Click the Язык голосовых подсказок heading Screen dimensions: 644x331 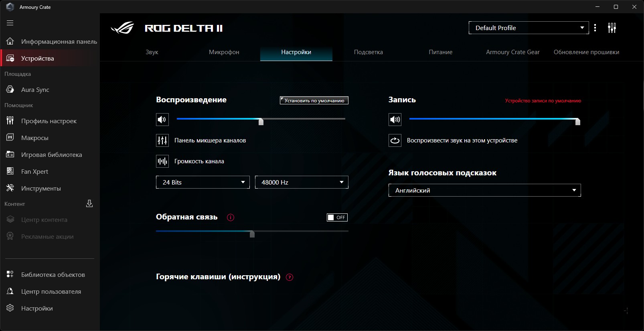click(x=442, y=173)
